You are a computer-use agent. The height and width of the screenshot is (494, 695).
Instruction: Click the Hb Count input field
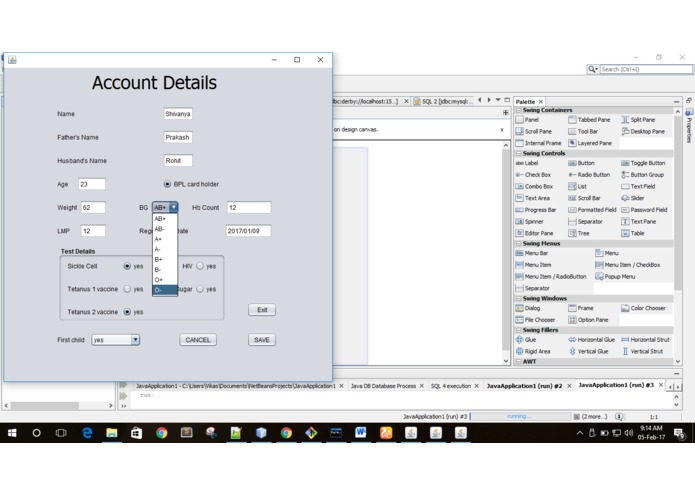pyautogui.click(x=249, y=207)
